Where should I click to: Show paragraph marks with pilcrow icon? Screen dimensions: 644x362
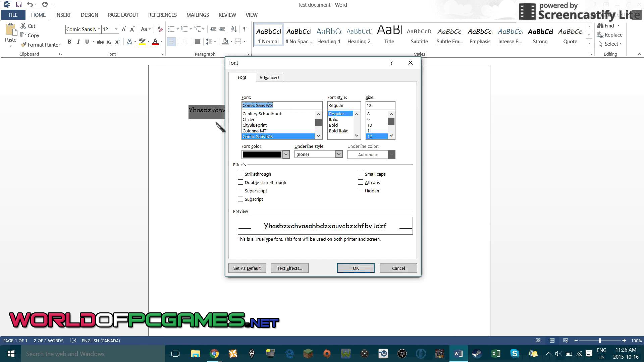(245, 29)
